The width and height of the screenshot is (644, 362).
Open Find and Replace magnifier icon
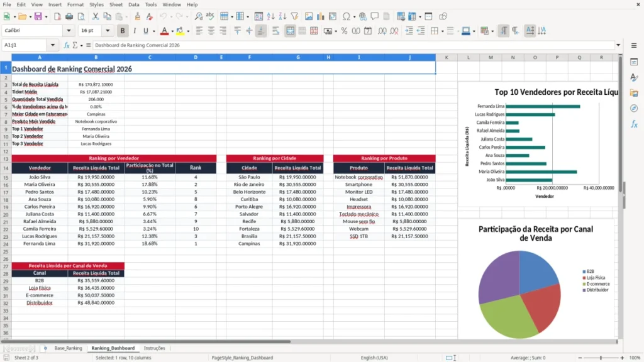pyautogui.click(x=198, y=16)
